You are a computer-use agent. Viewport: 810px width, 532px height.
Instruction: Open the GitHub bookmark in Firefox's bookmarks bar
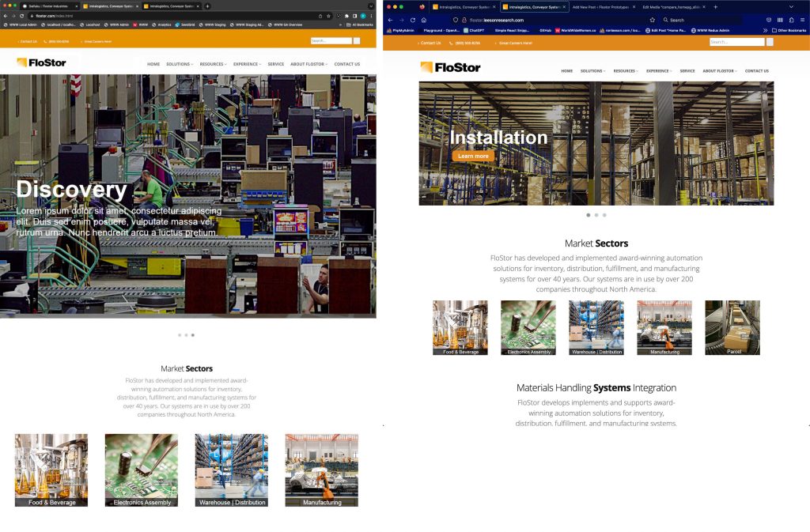point(544,29)
